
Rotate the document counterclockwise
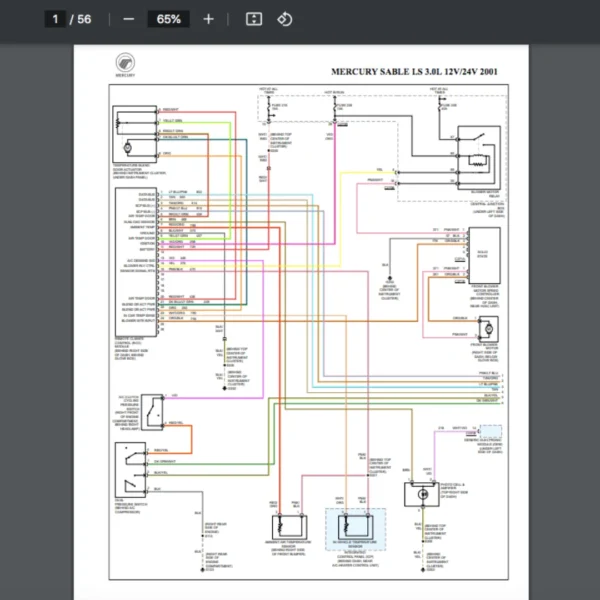point(284,19)
